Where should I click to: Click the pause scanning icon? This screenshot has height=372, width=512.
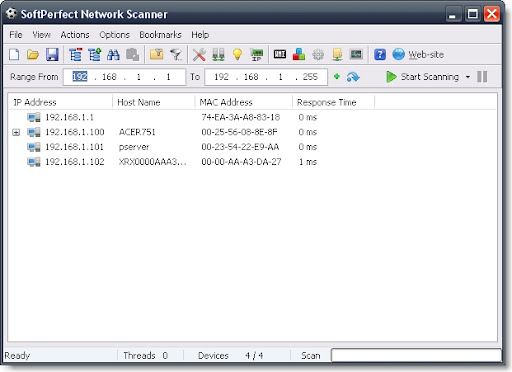pyautogui.click(x=482, y=77)
